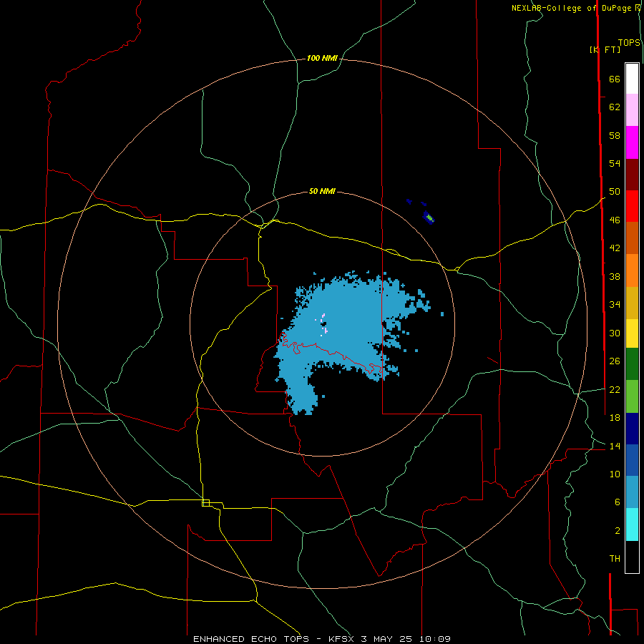Pick the light blue legend swatch
The image size is (644, 644).
632,492
